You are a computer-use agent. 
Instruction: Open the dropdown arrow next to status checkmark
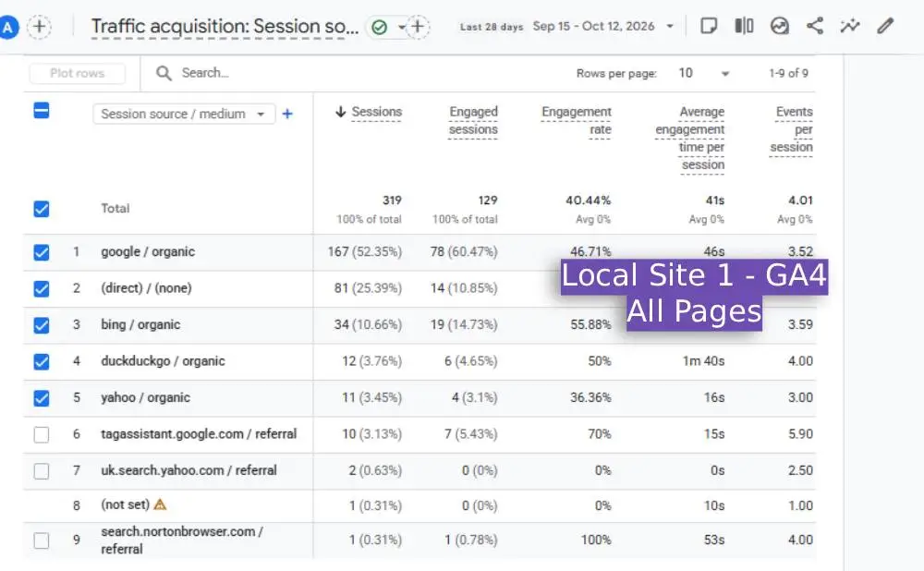(x=401, y=27)
